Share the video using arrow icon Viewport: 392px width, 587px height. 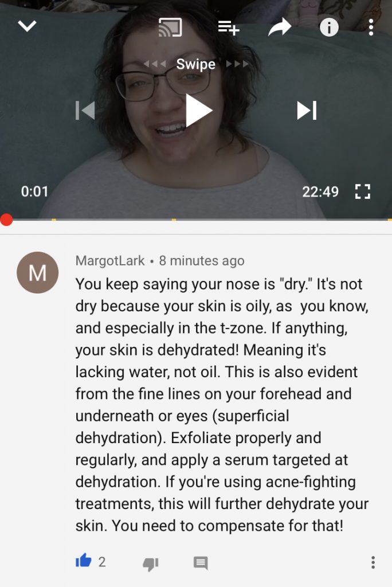coord(280,27)
